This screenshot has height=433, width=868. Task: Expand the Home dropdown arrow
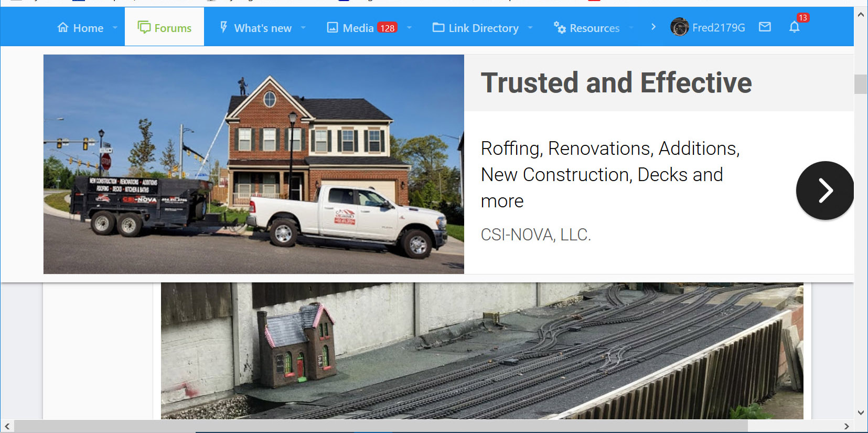tap(115, 28)
